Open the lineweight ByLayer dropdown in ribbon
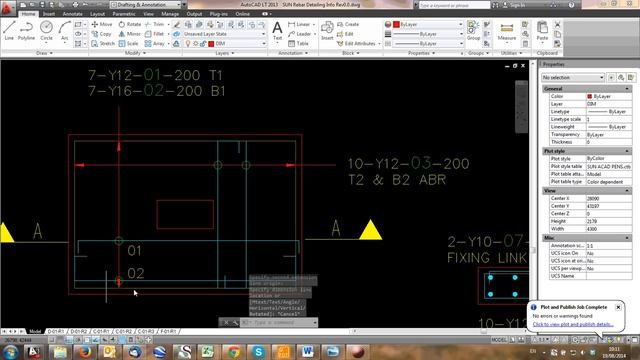 (x=428, y=34)
